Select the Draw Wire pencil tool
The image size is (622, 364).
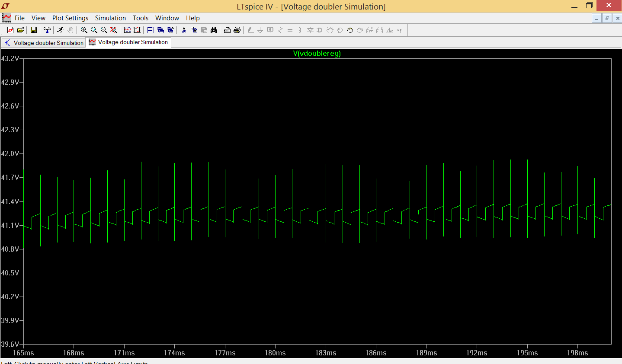[250, 30]
